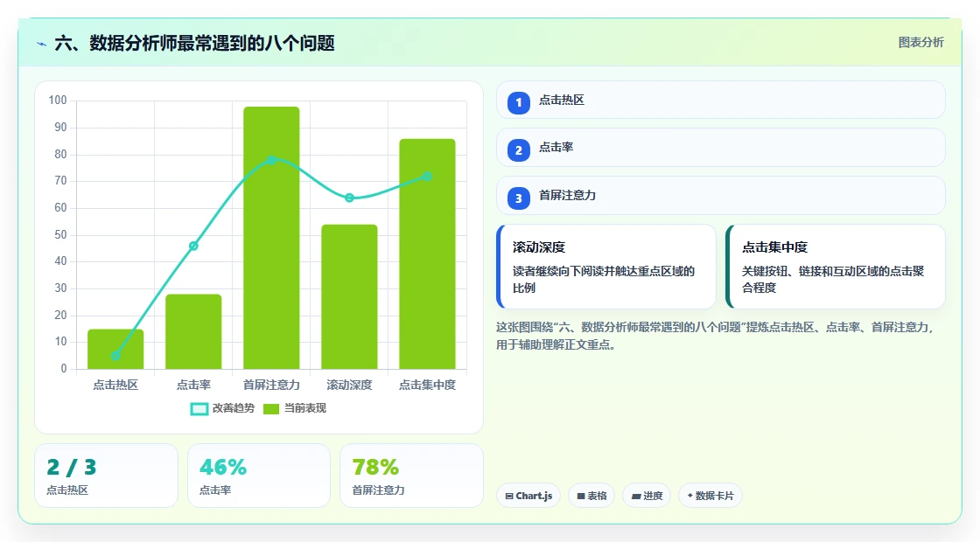
Task: Click the 滚动深度 description card
Action: pos(606,267)
